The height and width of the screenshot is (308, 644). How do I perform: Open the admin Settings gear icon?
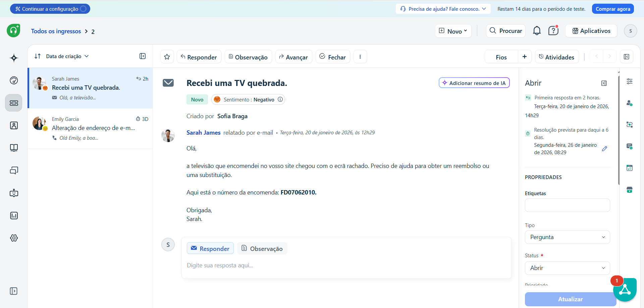pos(13,238)
